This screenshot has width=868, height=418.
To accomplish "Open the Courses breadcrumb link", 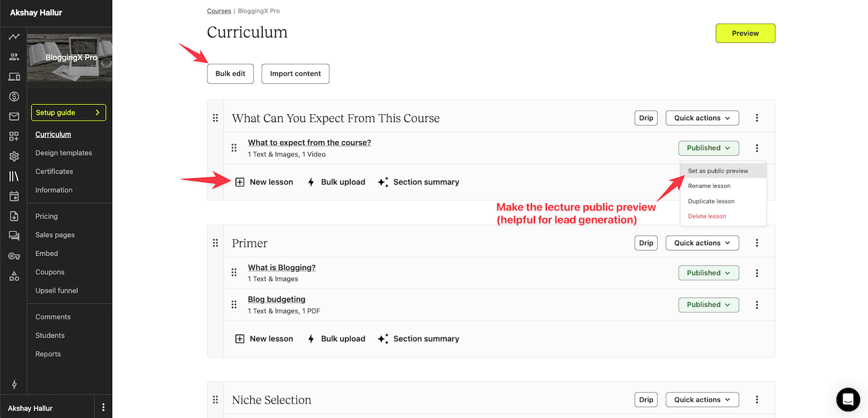I will pyautogui.click(x=219, y=10).
